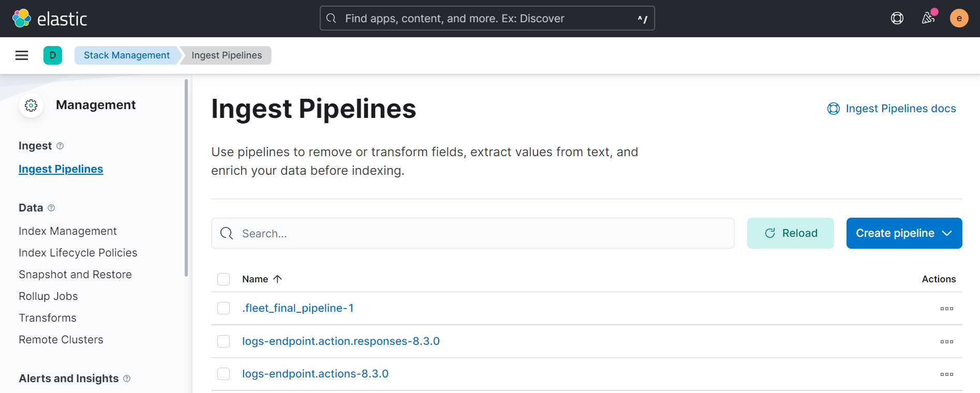
Task: Open actions menu for logs-endpoint.actions-8.3.0
Action: point(947,374)
